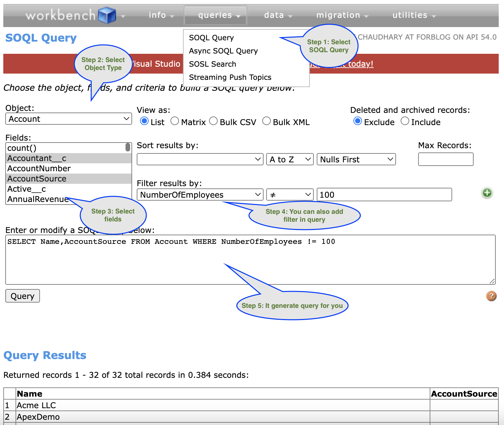Viewport: 504px width, 425px height.
Task: Click the green plus add-filter icon
Action: (487, 193)
